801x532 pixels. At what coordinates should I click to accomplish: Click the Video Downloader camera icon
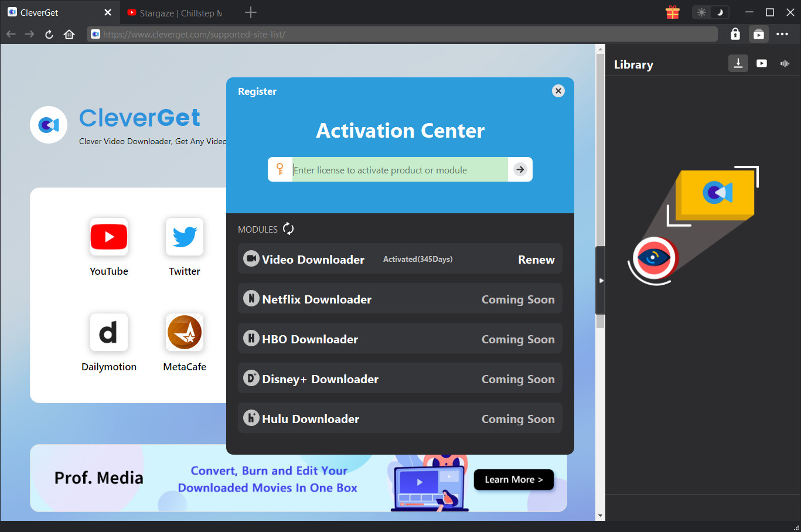coord(251,258)
